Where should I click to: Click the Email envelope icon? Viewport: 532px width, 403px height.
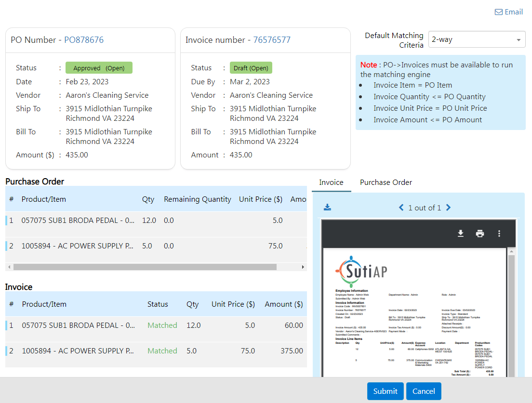point(499,12)
